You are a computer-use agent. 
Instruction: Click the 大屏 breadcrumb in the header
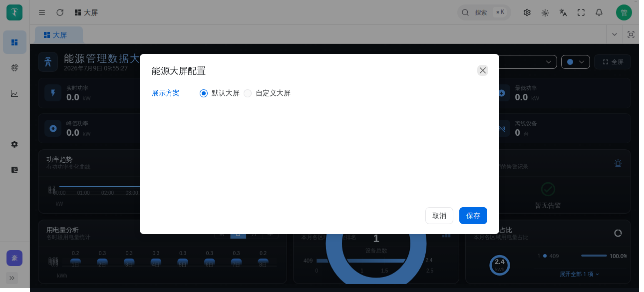pyautogui.click(x=86, y=12)
